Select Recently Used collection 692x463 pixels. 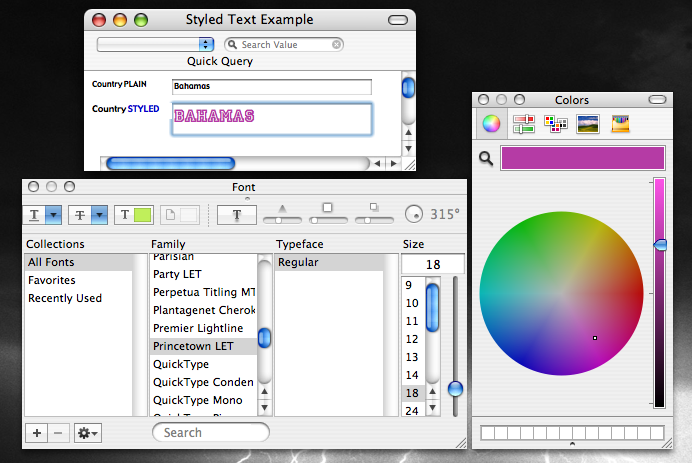(x=65, y=298)
